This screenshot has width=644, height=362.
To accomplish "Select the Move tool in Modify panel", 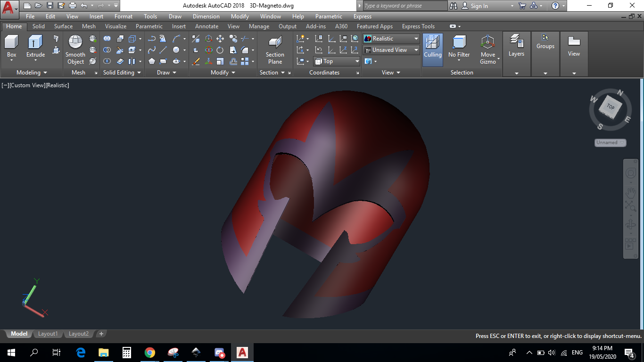I will point(220,39).
